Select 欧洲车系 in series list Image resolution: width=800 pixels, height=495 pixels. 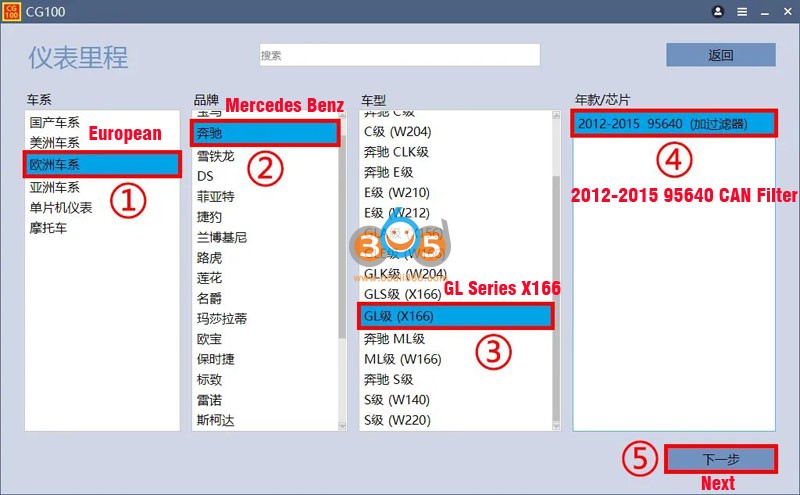pyautogui.click(x=102, y=164)
